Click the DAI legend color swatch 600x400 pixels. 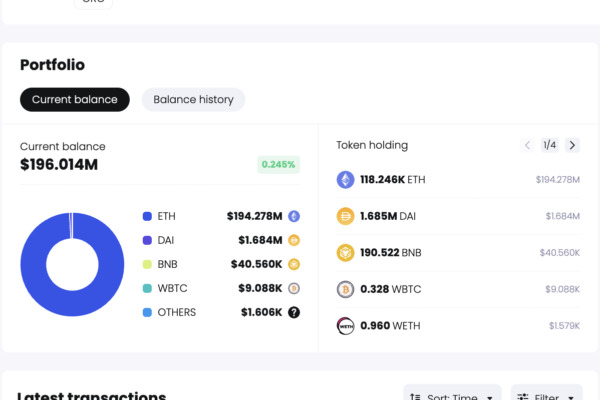147,240
